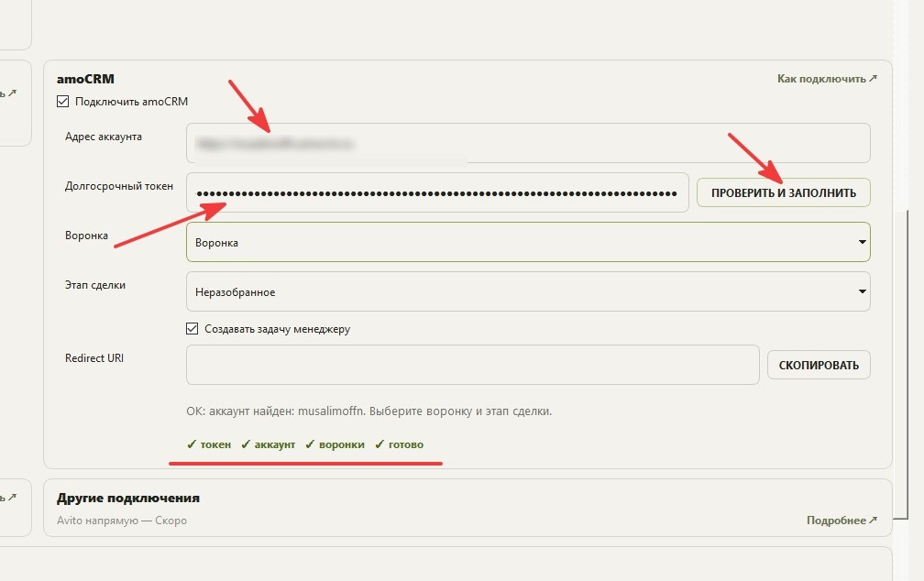
Task: Click into the Redirect URI field
Action: [x=473, y=364]
